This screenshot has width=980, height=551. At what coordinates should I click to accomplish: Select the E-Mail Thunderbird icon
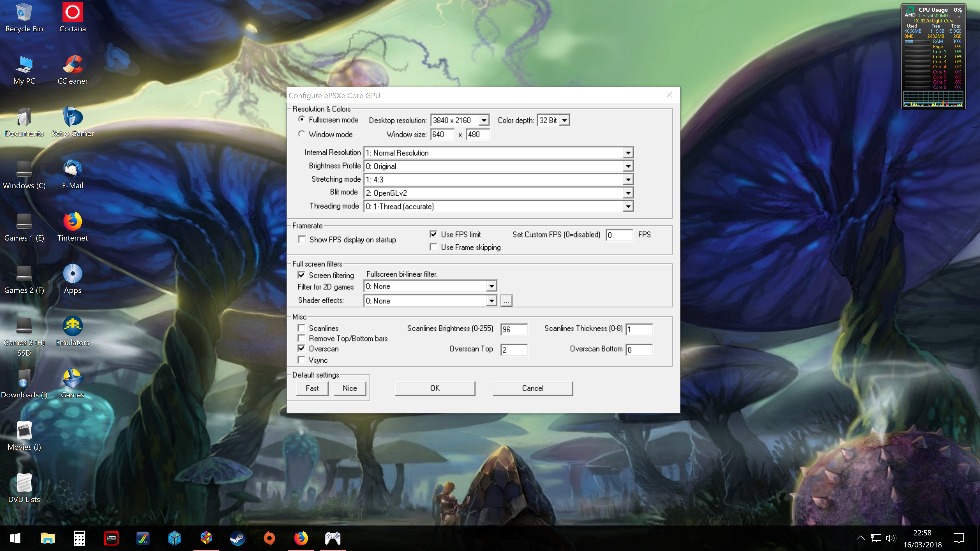[72, 174]
